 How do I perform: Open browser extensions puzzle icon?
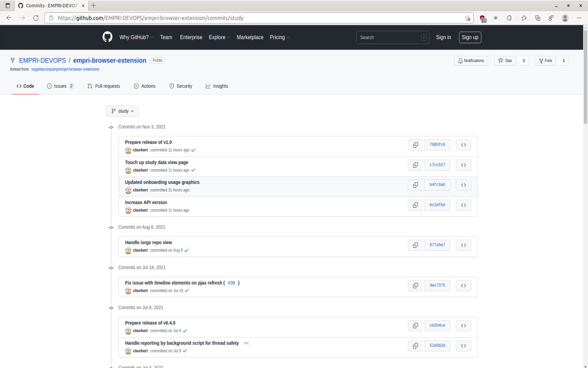coord(509,18)
